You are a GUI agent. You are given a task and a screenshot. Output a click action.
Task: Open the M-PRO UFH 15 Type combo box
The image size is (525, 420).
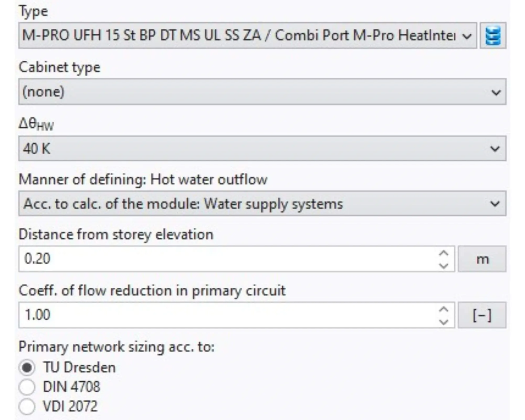click(236, 35)
